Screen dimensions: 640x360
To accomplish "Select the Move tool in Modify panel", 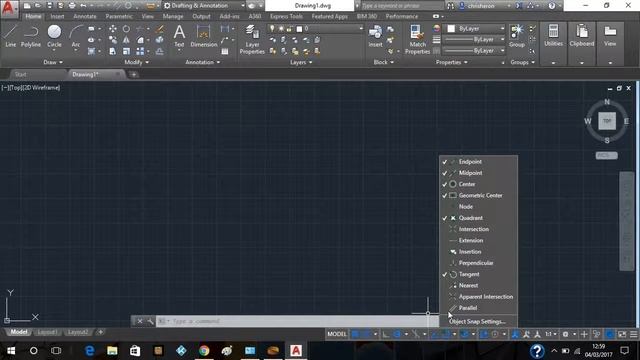I will click(x=113, y=29).
